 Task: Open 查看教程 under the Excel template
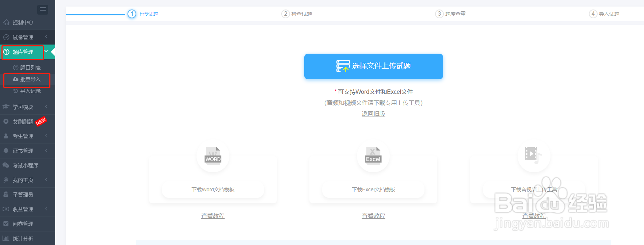(x=373, y=216)
